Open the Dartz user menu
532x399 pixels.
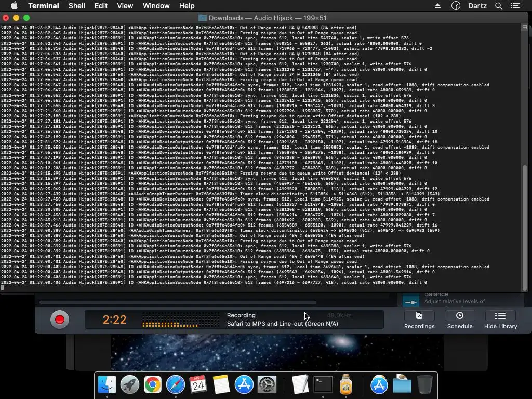pyautogui.click(x=477, y=6)
